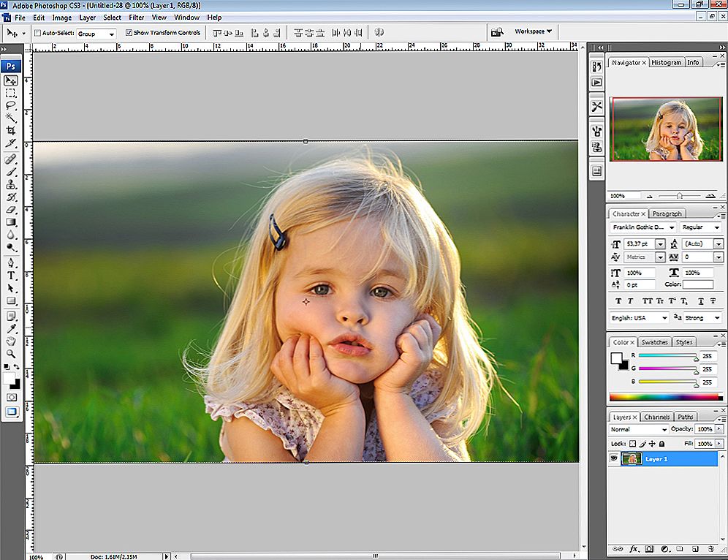Select the Lasso tool
The width and height of the screenshot is (728, 560).
point(11,105)
